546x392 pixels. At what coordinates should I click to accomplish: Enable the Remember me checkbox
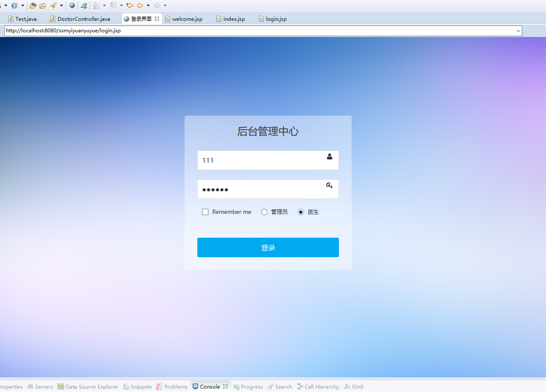point(205,212)
